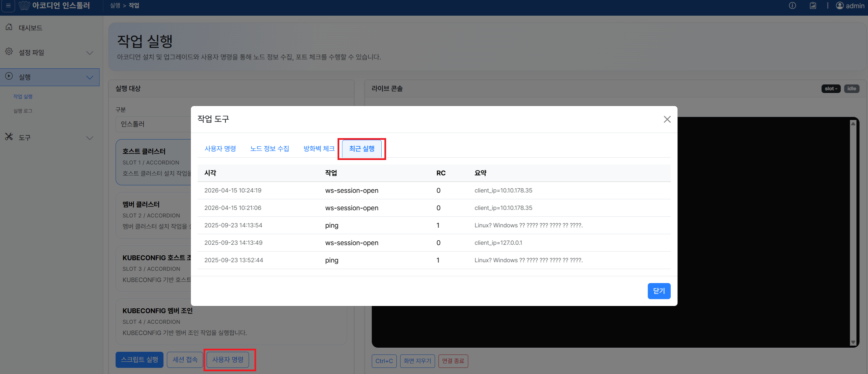Select the 2025-09-23 14:13:54 ping row
Viewport: 868px width, 374px height.
tap(434, 225)
